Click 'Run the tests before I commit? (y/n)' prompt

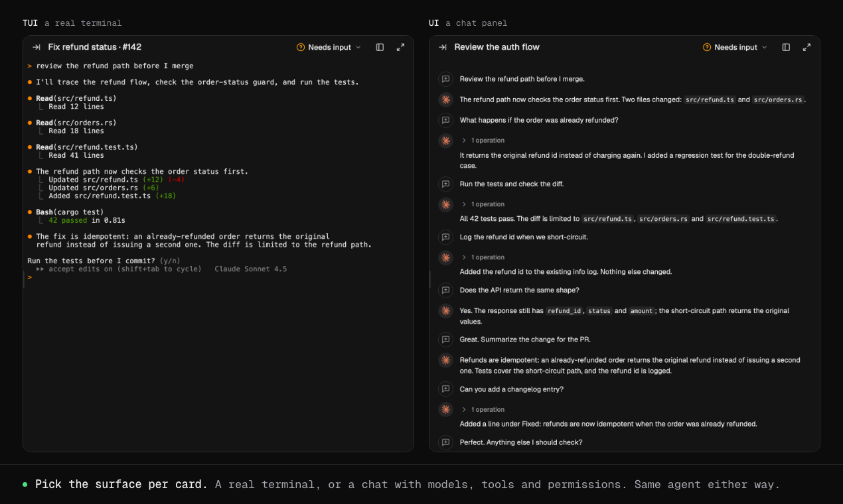click(x=104, y=261)
